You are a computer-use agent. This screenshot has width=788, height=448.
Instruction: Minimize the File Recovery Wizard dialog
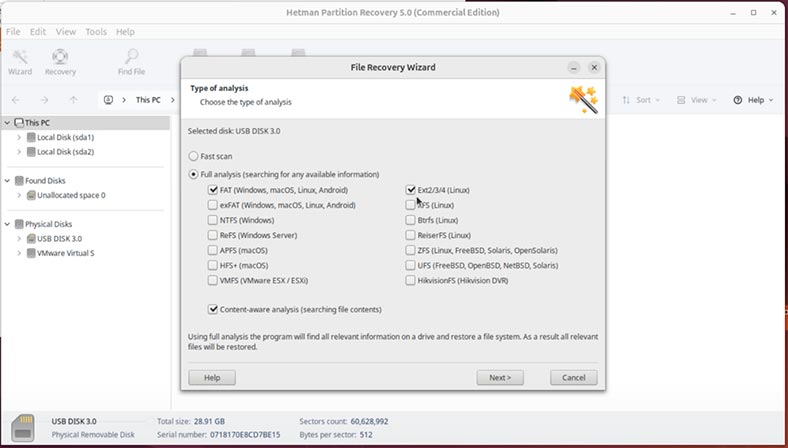573,67
